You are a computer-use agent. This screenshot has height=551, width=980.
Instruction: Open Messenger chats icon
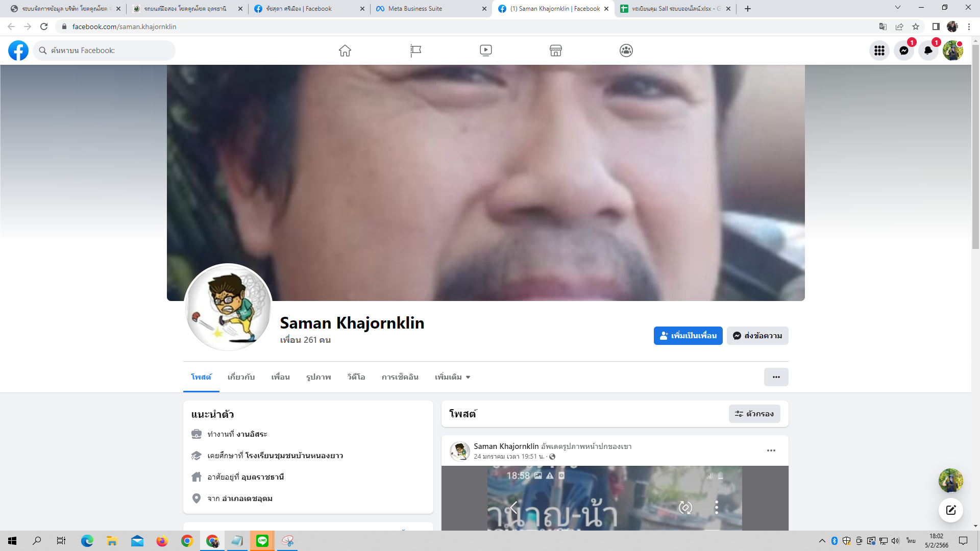click(903, 51)
